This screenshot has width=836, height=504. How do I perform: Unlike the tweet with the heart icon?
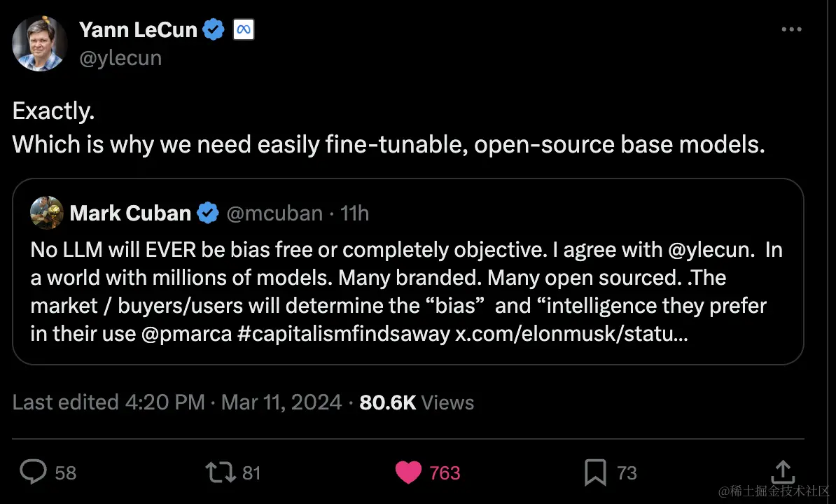408,472
